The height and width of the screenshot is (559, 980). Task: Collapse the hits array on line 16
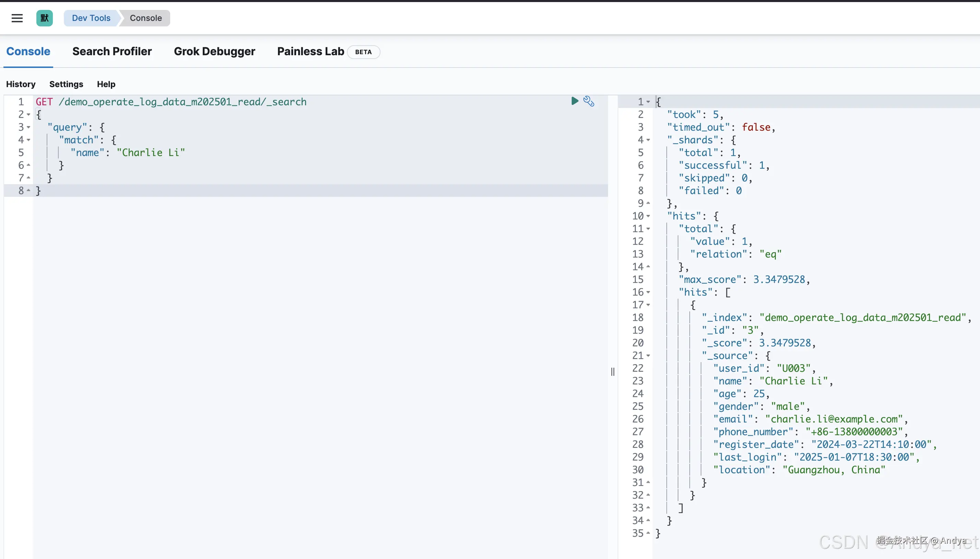pyautogui.click(x=648, y=293)
